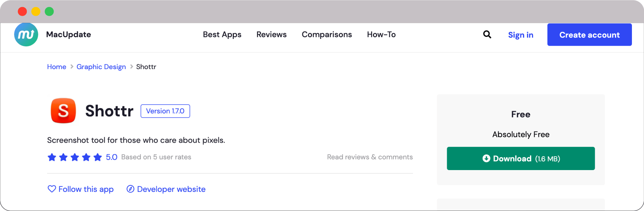Open the Reviews menu item
The image size is (644, 211).
pos(271,35)
